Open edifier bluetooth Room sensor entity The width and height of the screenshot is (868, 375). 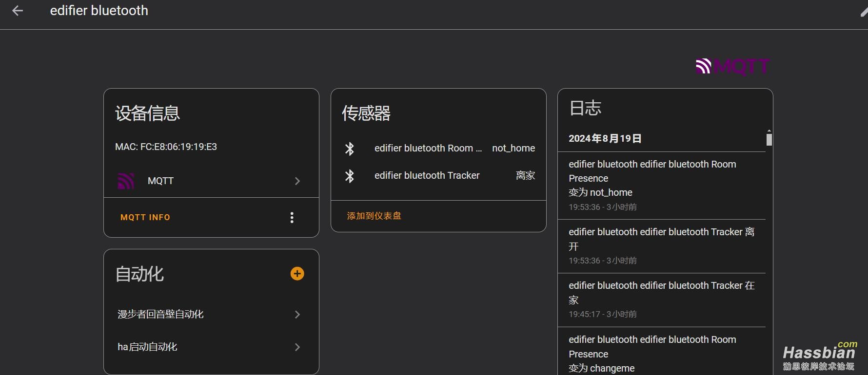(x=428, y=148)
